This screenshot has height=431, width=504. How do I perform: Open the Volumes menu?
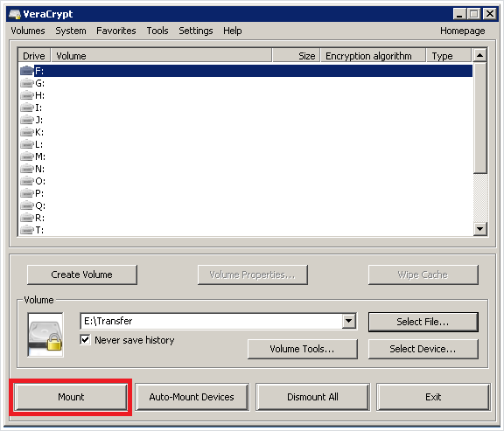click(28, 31)
